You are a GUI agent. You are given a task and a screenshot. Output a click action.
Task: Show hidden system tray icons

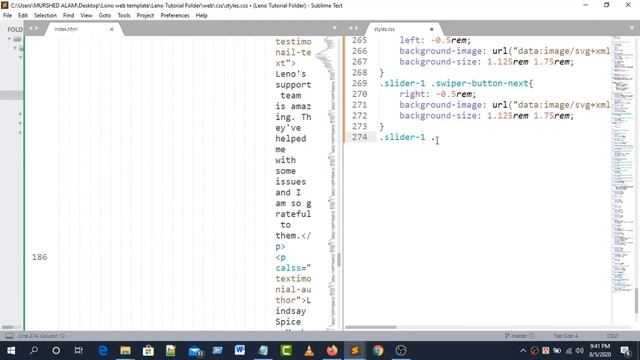[x=523, y=351]
